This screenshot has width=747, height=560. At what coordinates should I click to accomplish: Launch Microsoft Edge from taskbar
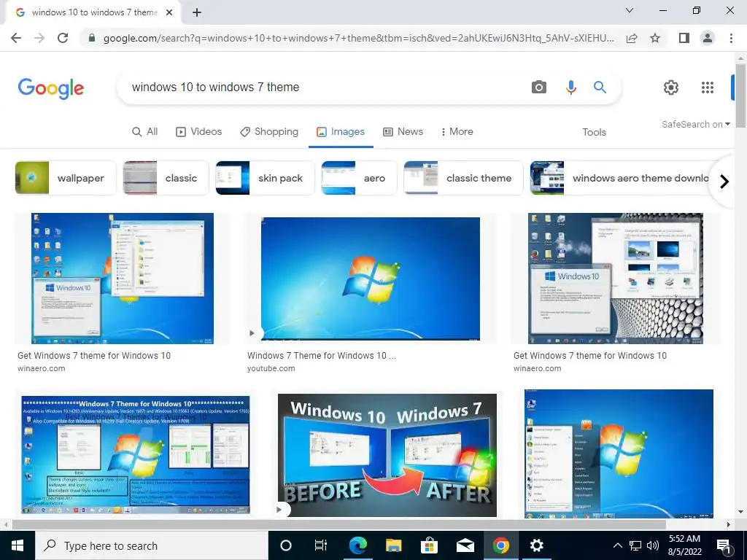click(x=357, y=545)
